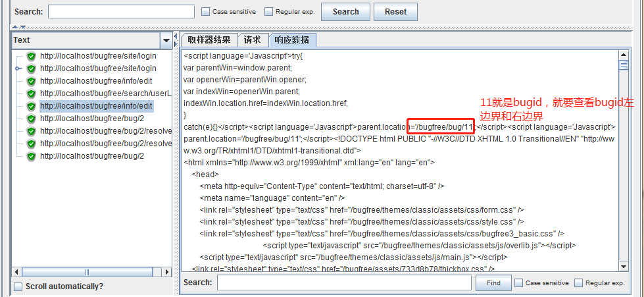Viewport: 644px width, 297px height.
Task: Toggle the Scroll automatically? checkbox
Action: 18,286
